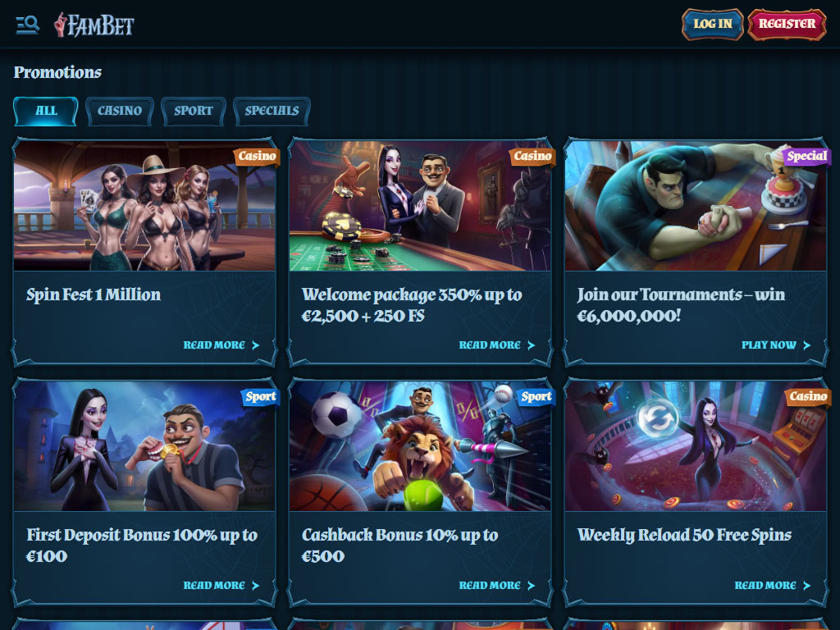Click the Register button
Screen dimensions: 840x630
click(787, 24)
